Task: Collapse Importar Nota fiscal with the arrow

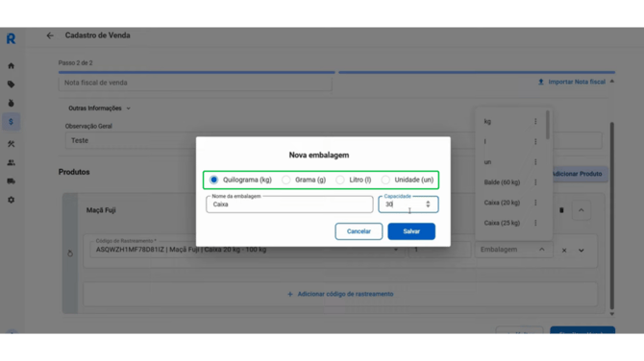Action: [612, 82]
